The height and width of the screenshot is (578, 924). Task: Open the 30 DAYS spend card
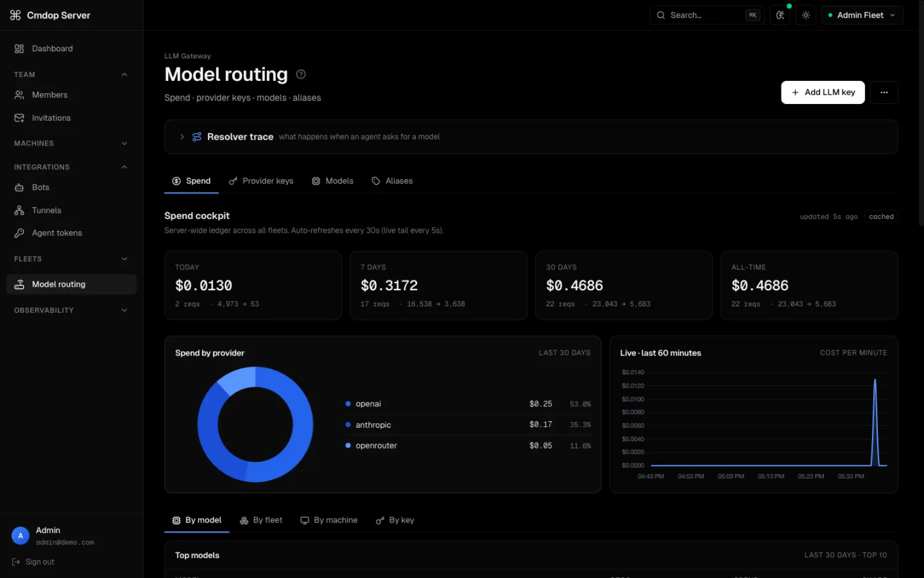(624, 286)
